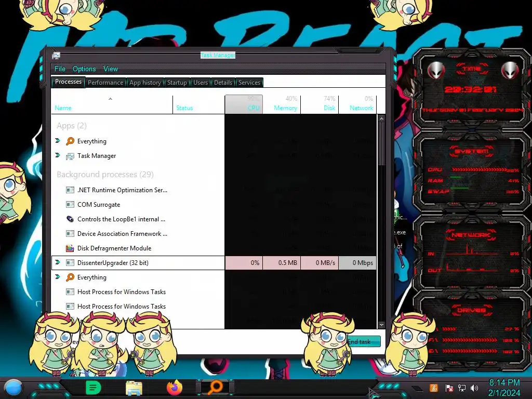Open the Action Center flag tray icon
Image resolution: width=532 pixels, height=399 pixels.
coord(449,388)
